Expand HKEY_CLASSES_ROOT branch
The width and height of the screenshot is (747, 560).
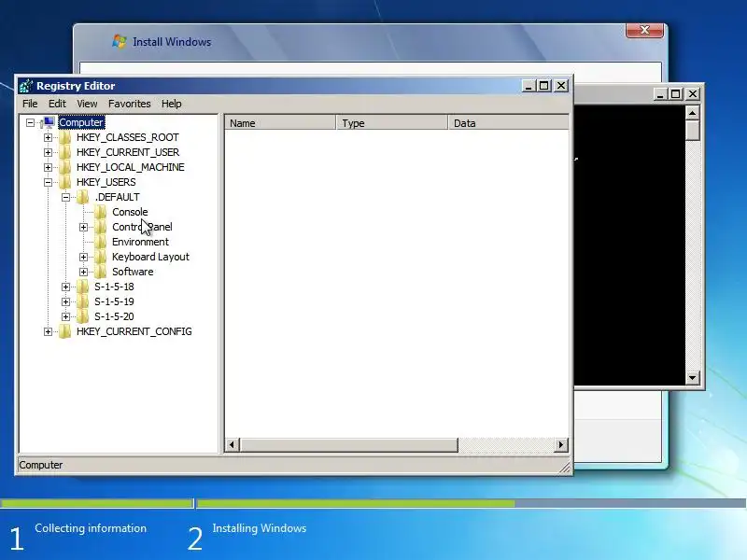pyautogui.click(x=49, y=137)
